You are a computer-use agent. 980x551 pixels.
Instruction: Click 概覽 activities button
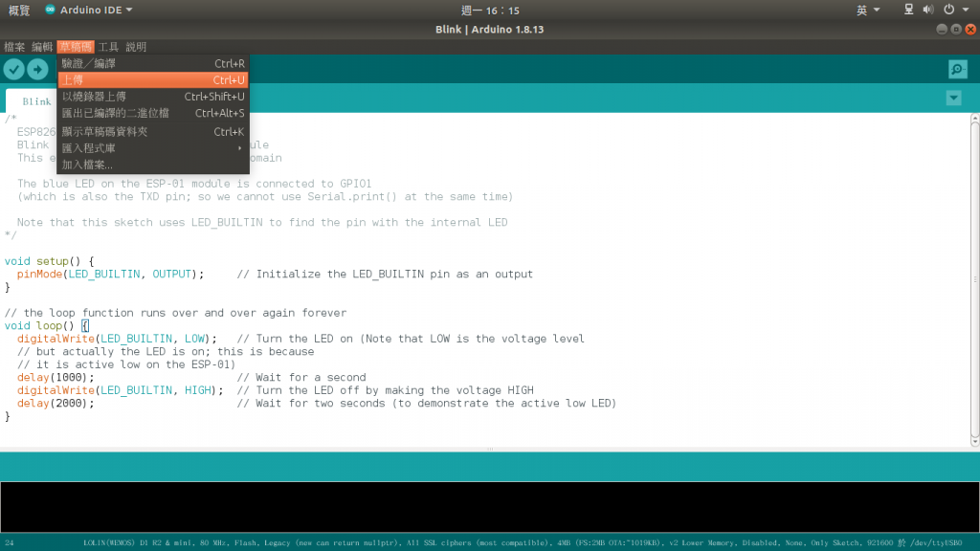point(19,10)
